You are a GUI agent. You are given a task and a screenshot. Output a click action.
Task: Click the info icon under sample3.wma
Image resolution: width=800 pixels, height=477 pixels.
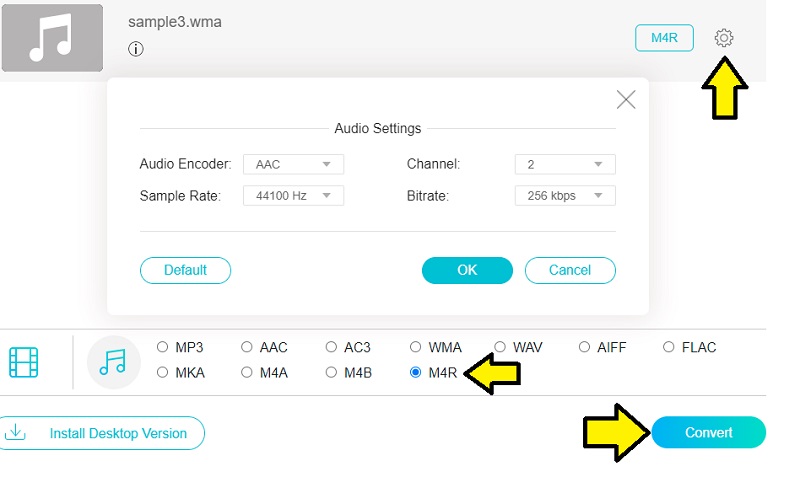point(136,49)
